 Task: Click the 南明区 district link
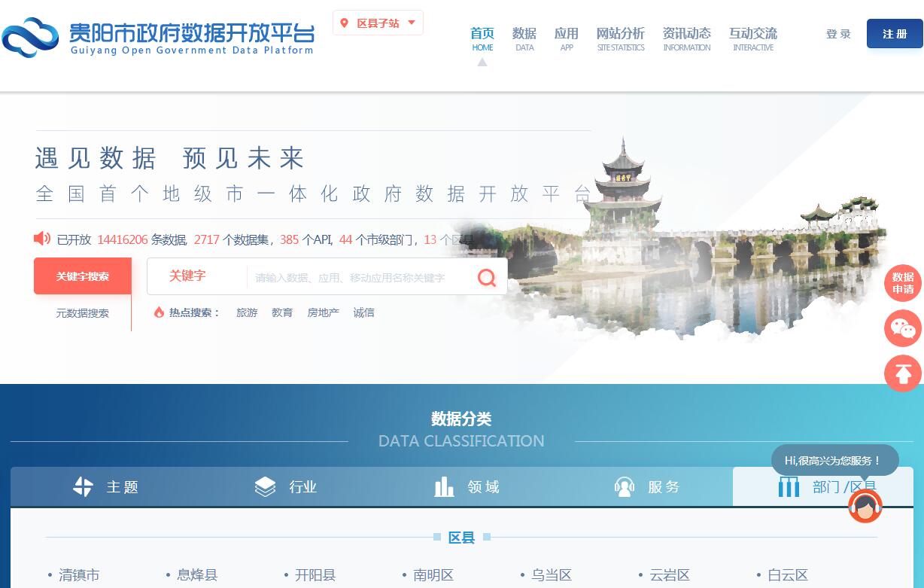tap(433, 575)
